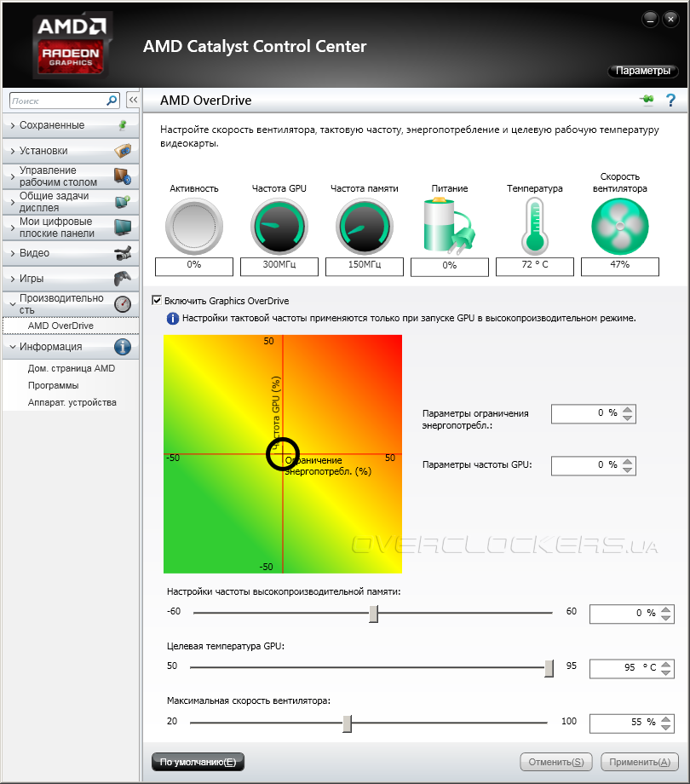The height and width of the screenshot is (784, 690).
Task: Click the green pin icon beside help
Action: [x=647, y=100]
